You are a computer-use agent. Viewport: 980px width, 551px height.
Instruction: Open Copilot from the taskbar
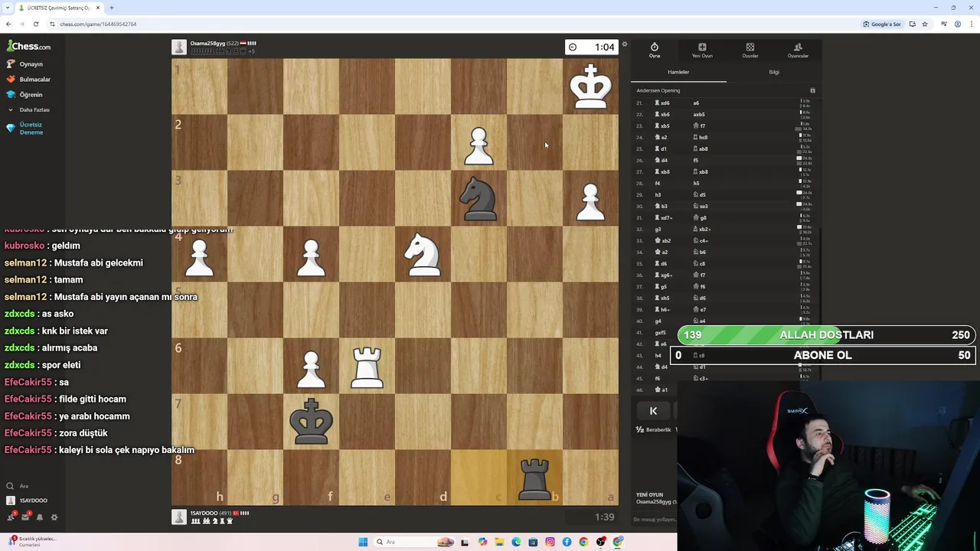coord(482,542)
